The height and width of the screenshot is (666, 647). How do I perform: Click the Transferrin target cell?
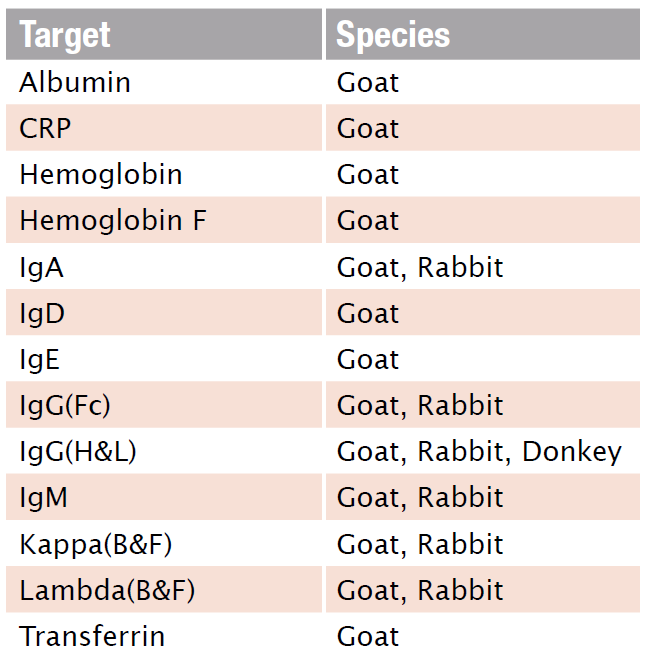point(92,636)
